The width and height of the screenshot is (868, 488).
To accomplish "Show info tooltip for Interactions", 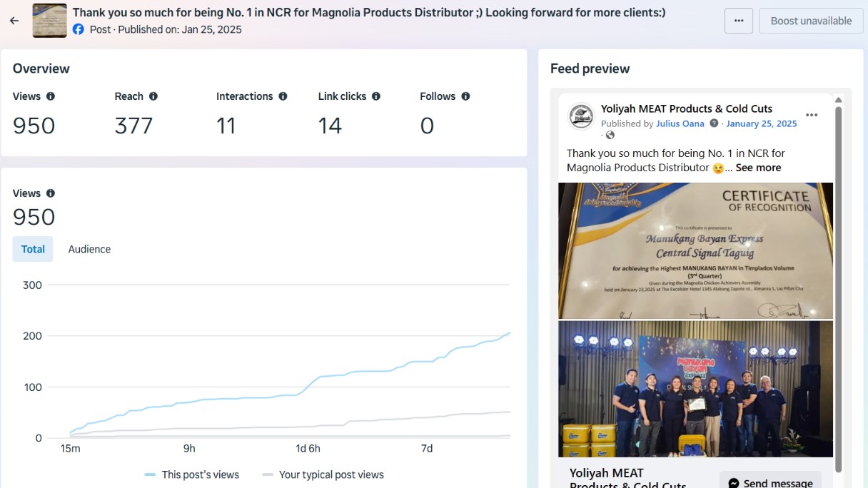I will (x=283, y=96).
